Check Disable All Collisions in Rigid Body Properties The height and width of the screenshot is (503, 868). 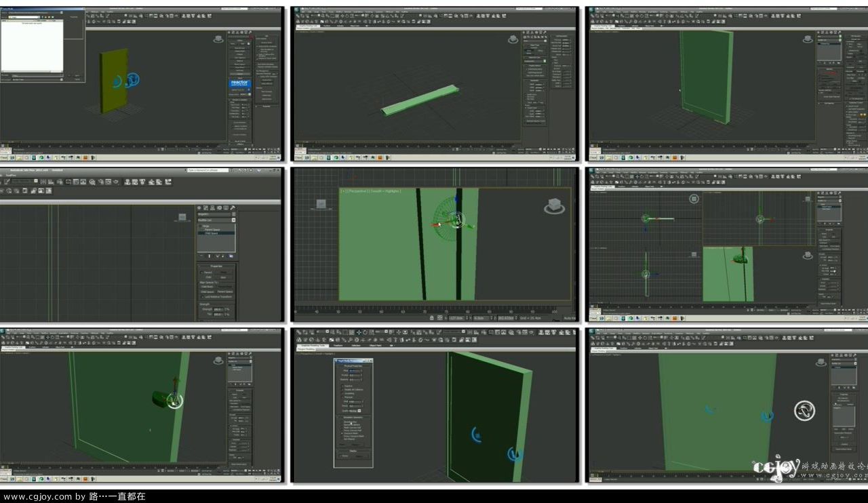pyautogui.click(x=342, y=390)
